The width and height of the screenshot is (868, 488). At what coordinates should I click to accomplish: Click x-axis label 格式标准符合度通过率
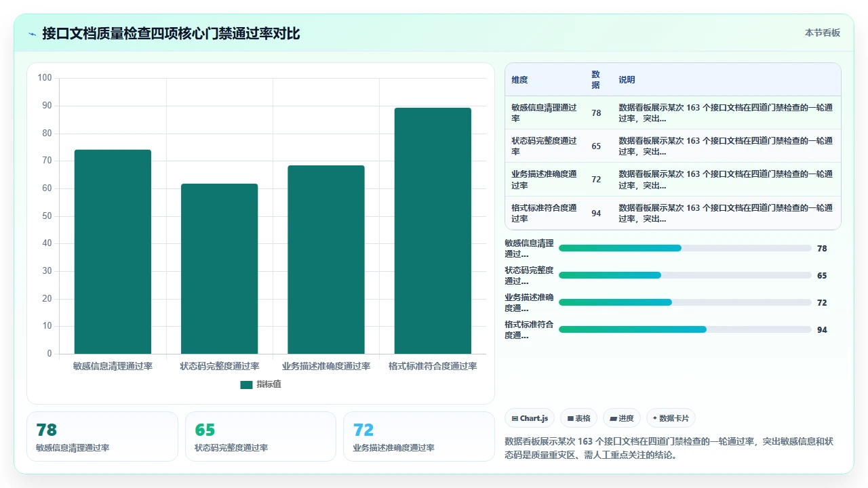pos(433,366)
